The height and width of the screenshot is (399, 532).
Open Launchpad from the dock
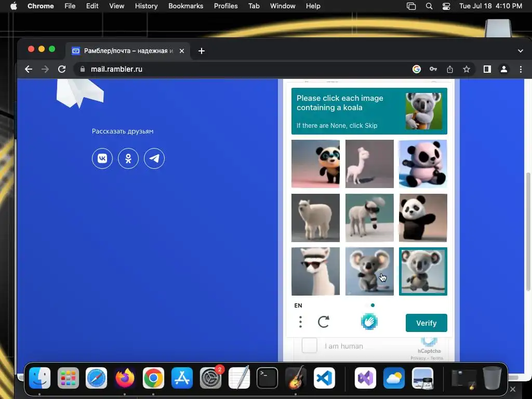(68, 378)
